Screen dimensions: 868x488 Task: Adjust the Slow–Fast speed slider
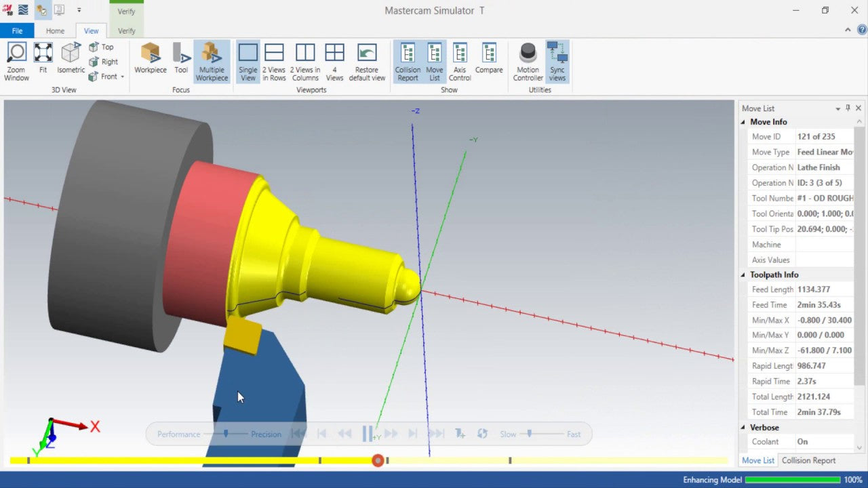pyautogui.click(x=530, y=434)
